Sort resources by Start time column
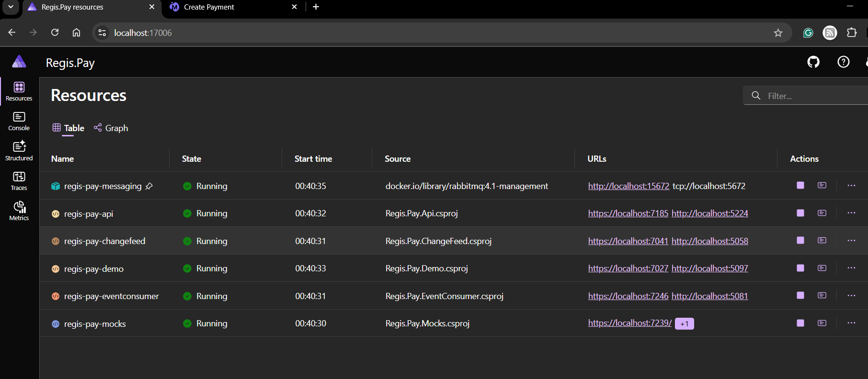Image resolution: width=868 pixels, height=379 pixels. (313, 159)
